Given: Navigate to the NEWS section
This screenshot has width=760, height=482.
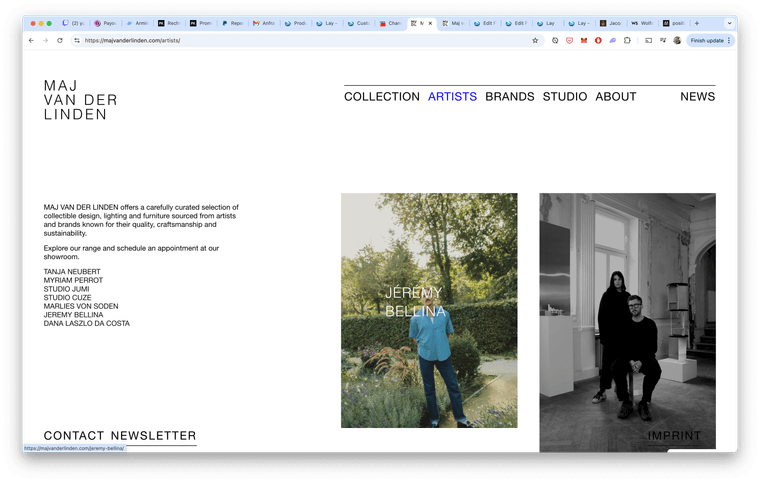Looking at the screenshot, I should [x=697, y=97].
